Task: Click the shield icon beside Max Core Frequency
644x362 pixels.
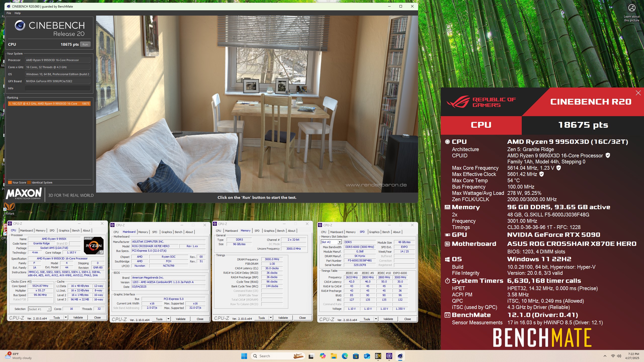Action: (x=558, y=168)
